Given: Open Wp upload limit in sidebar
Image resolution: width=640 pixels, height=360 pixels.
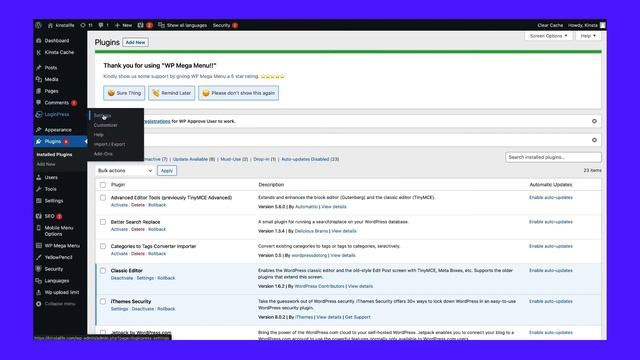Looking at the screenshot, I should (62, 293).
